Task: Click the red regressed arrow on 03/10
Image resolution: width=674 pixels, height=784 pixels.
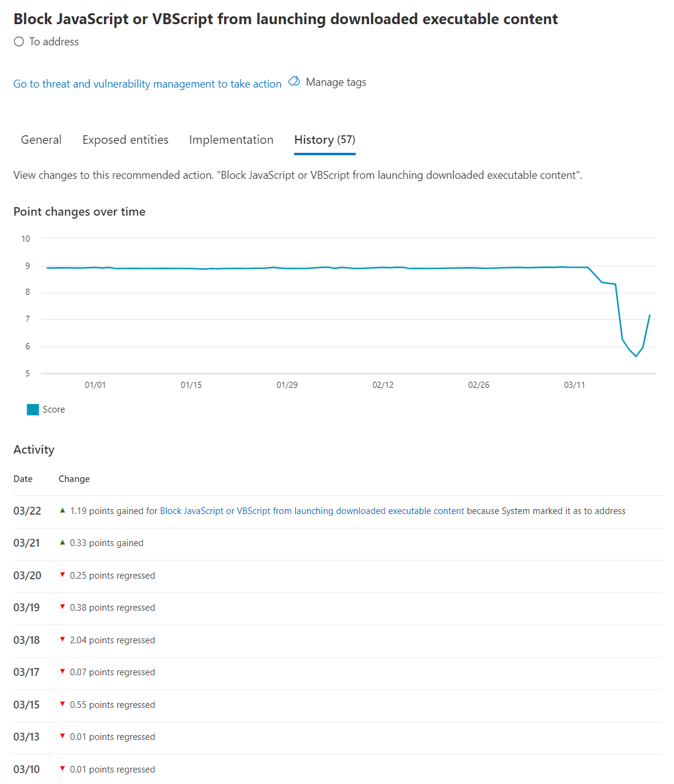Action: coord(62,769)
